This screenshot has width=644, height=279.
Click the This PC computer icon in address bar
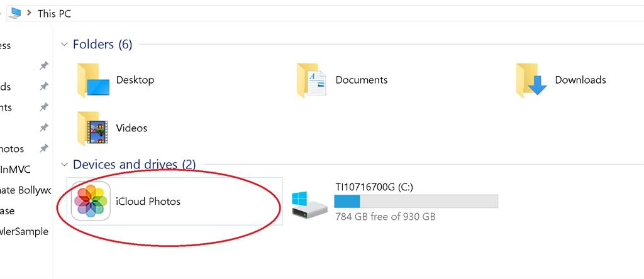[15, 13]
